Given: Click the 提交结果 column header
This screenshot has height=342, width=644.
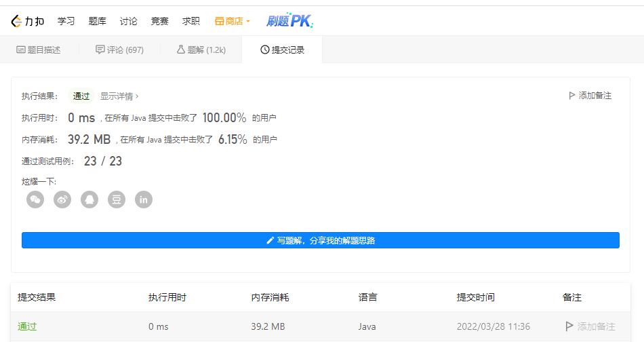Looking at the screenshot, I should [x=37, y=297].
